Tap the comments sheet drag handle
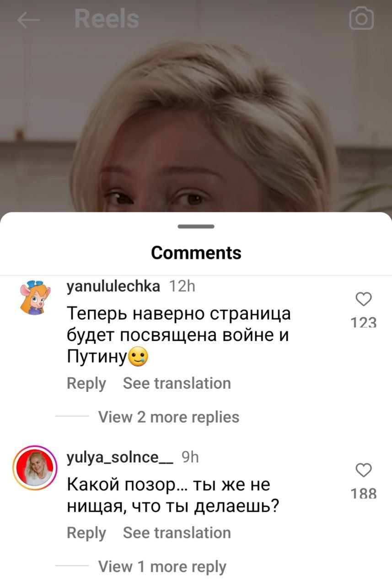Screen dimensions: 392x586 click(x=196, y=226)
